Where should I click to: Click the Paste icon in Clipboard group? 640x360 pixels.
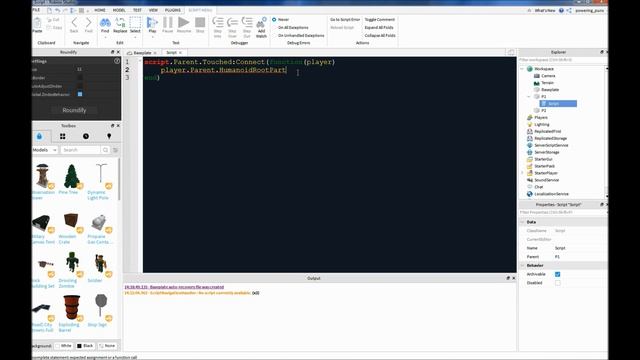point(37,24)
